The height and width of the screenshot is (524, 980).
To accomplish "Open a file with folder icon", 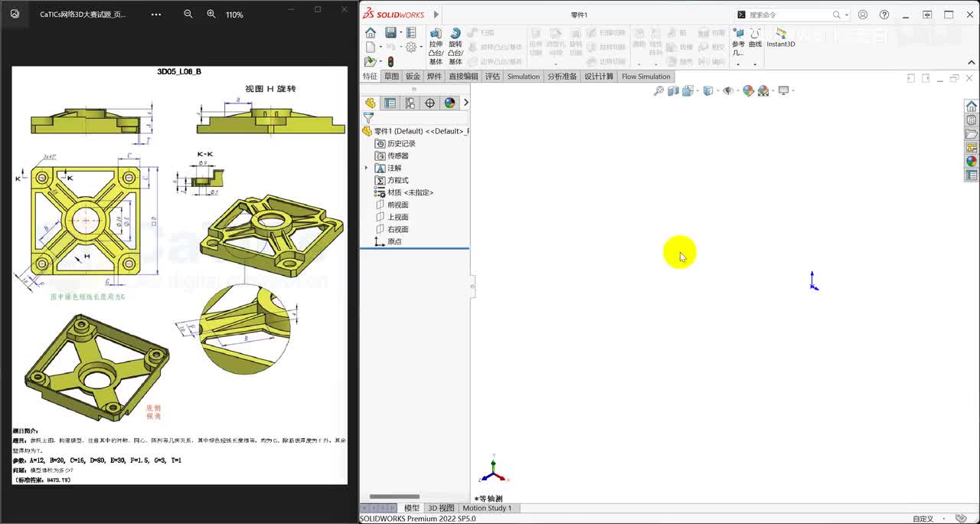I will [x=370, y=62].
